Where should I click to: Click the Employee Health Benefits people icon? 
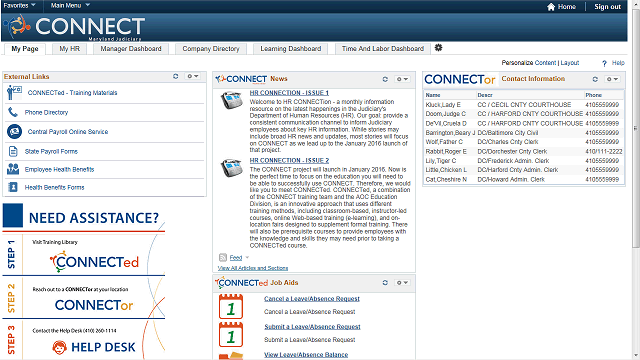coord(13,169)
